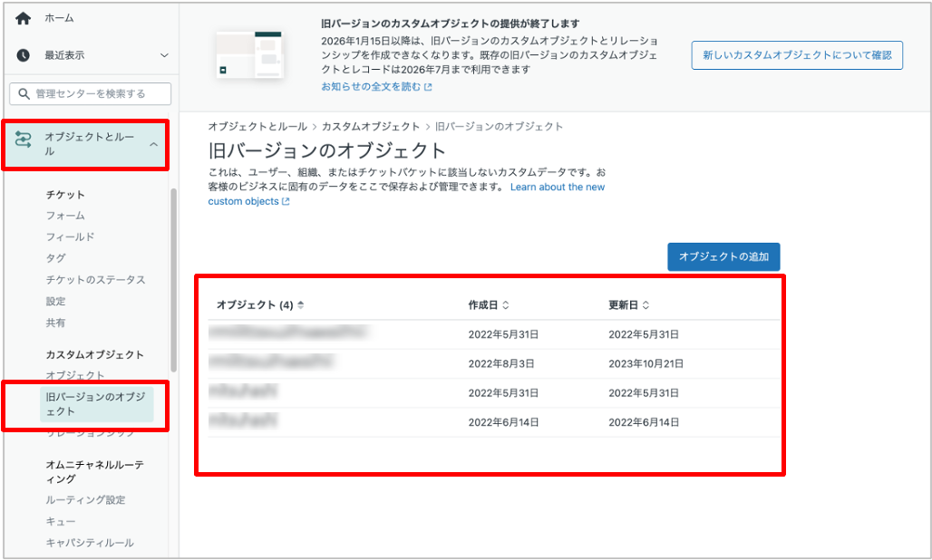Open チケットのステータス in the sidebar

click(x=96, y=280)
